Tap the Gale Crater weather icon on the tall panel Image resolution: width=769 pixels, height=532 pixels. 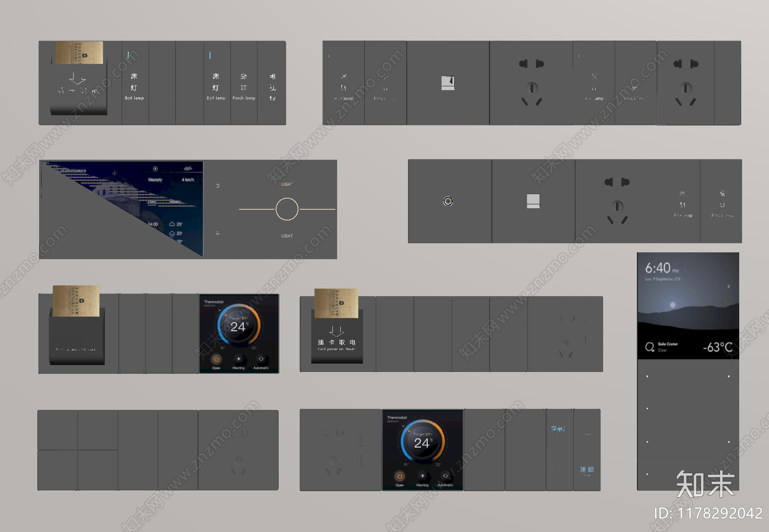[649, 346]
